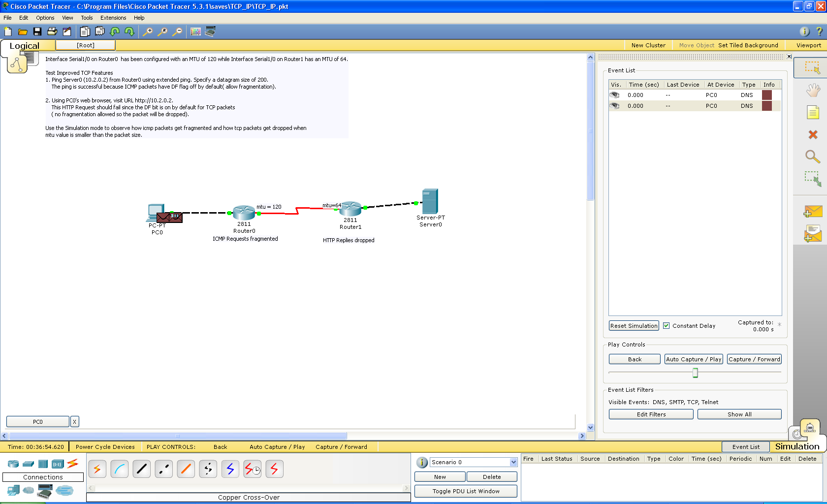
Task: Open the File menu
Action: click(x=7, y=18)
